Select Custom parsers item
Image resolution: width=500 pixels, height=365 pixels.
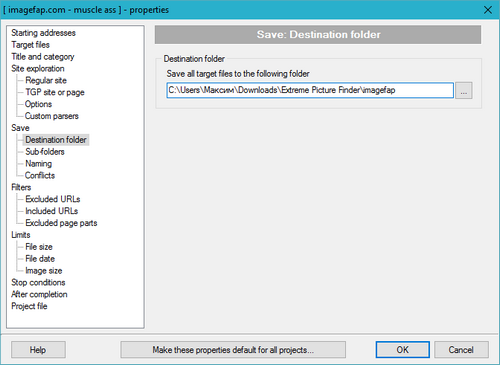52,116
